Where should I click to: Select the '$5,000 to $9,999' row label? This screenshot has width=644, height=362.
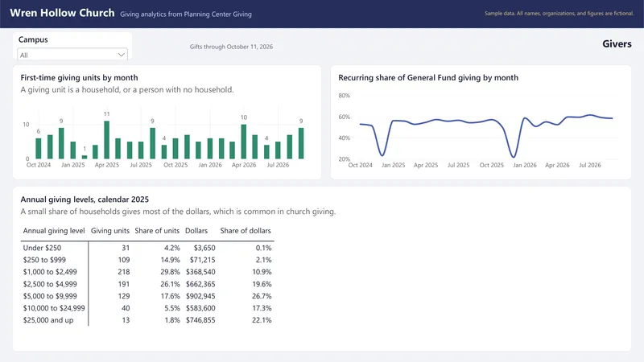pyautogui.click(x=50, y=296)
